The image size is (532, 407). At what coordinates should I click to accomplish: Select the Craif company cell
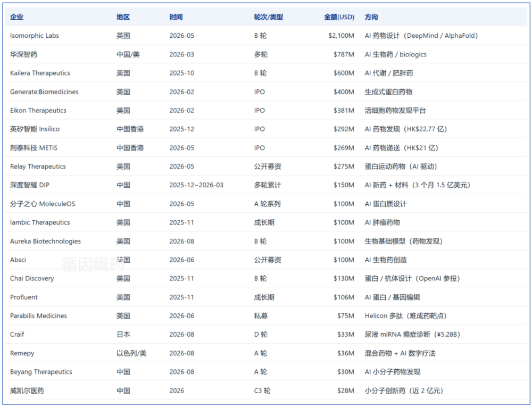point(17,335)
